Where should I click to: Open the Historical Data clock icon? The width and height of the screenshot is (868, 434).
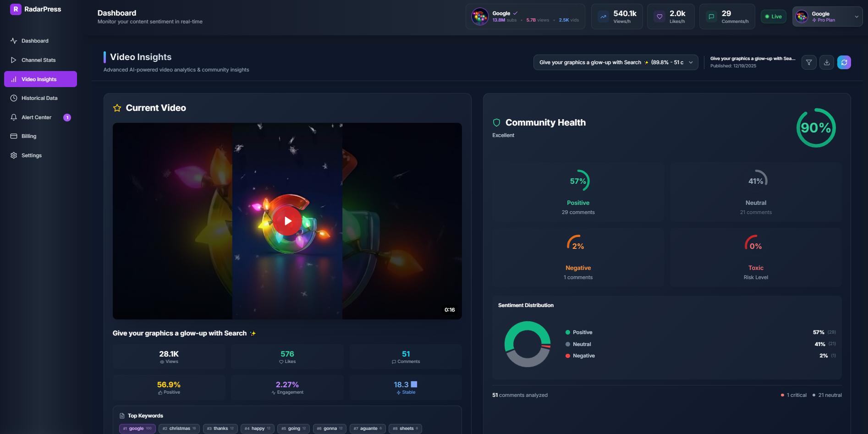click(14, 98)
